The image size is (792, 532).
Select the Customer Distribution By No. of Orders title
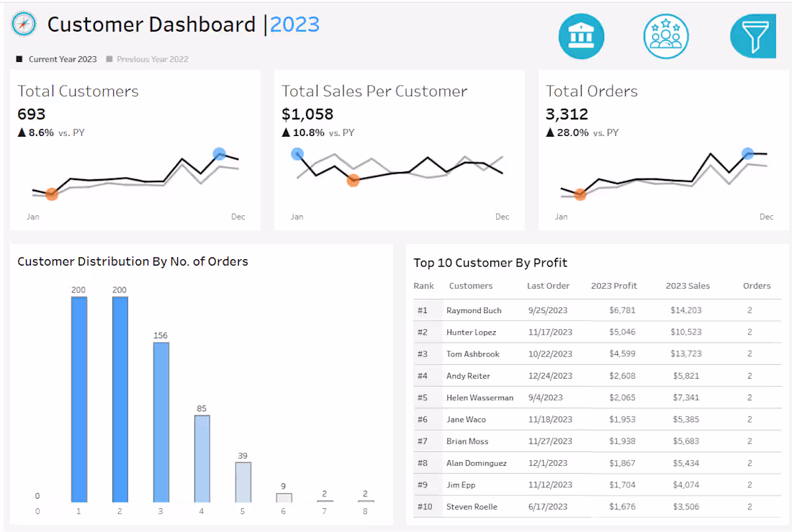pyautogui.click(x=132, y=261)
